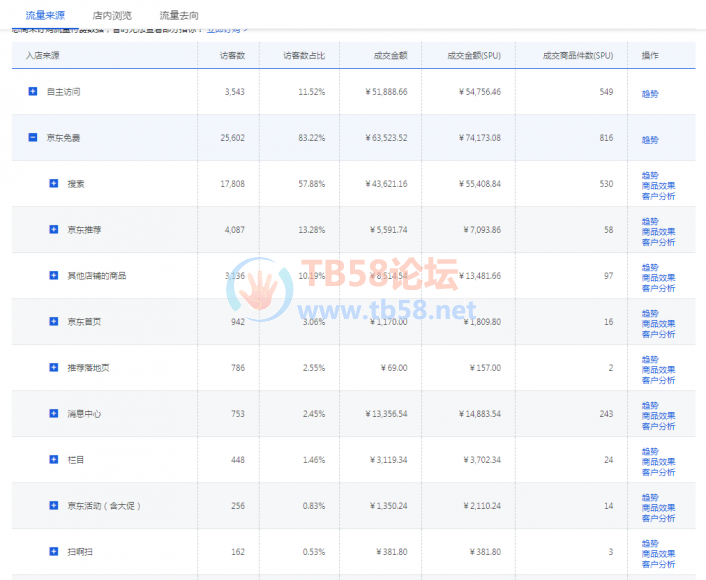Expand the 搜索 source row

click(54, 183)
